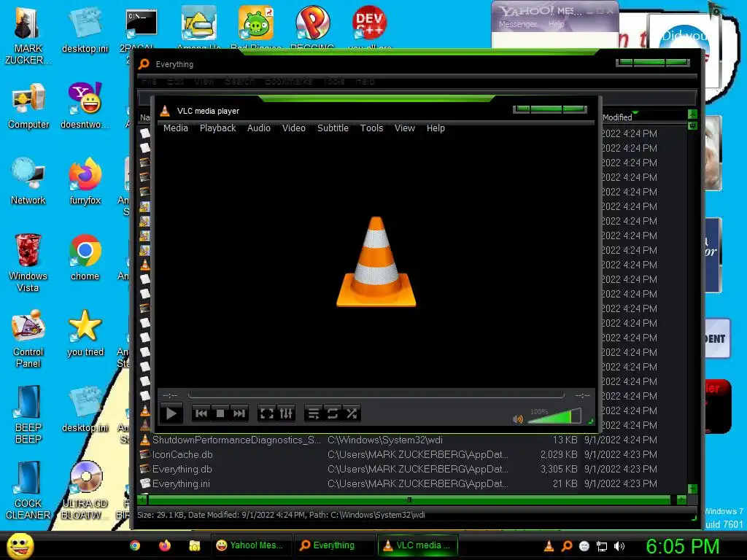Select the furryfox desktop icon
The image size is (747, 560).
(x=85, y=181)
